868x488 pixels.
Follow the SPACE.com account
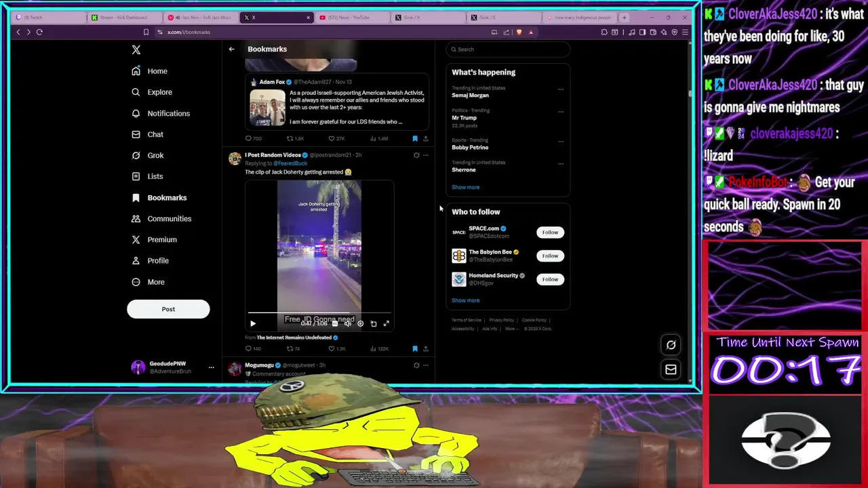[550, 232]
